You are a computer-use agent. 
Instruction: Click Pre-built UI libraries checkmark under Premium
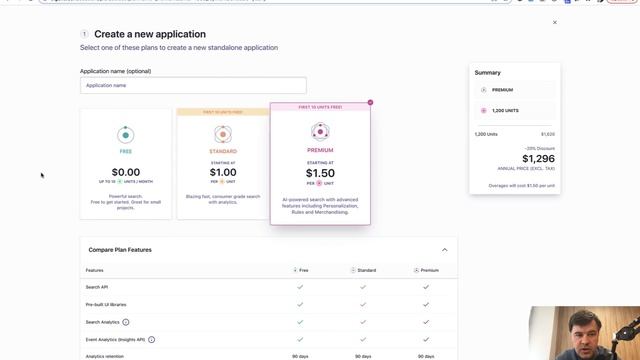tap(426, 304)
